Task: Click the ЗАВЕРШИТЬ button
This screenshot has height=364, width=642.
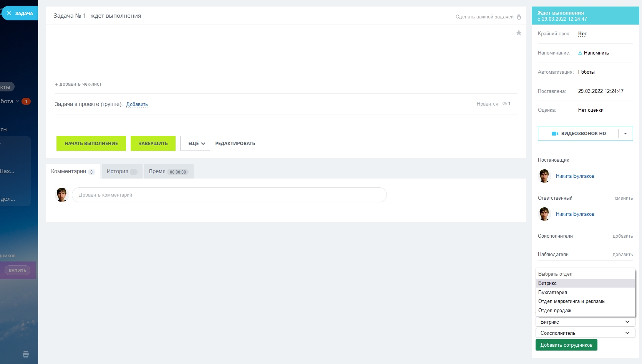Action: pos(153,144)
